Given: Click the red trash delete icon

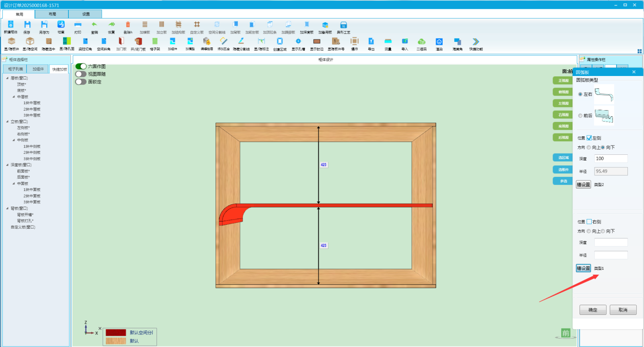Looking at the screenshot, I should [128, 25].
